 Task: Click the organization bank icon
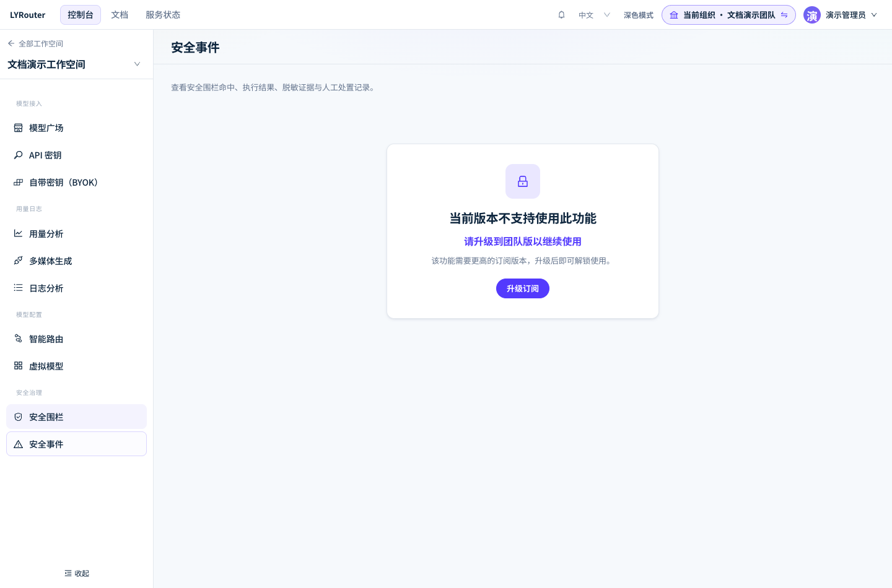pyautogui.click(x=674, y=15)
